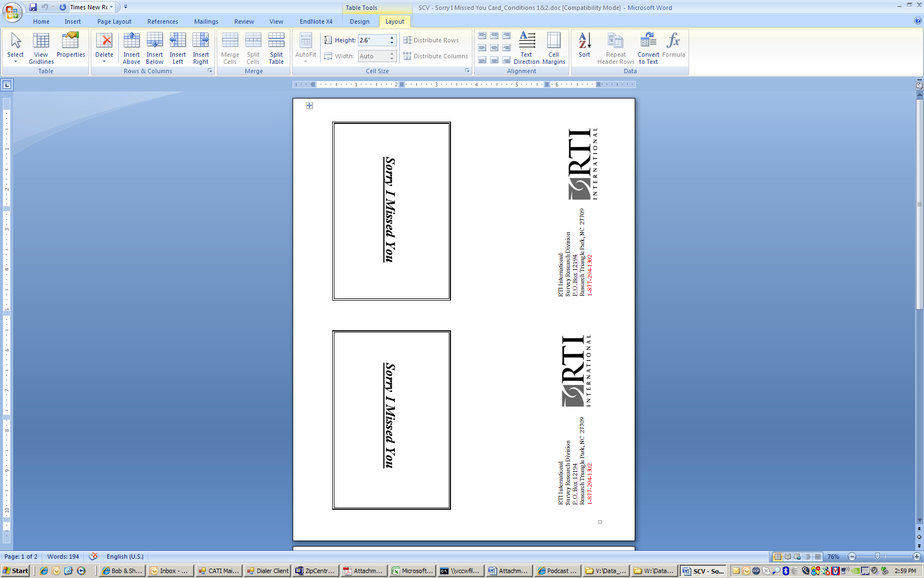This screenshot has height=578, width=924.
Task: Click the Page: 1 of 2 indicator
Action: (21, 557)
